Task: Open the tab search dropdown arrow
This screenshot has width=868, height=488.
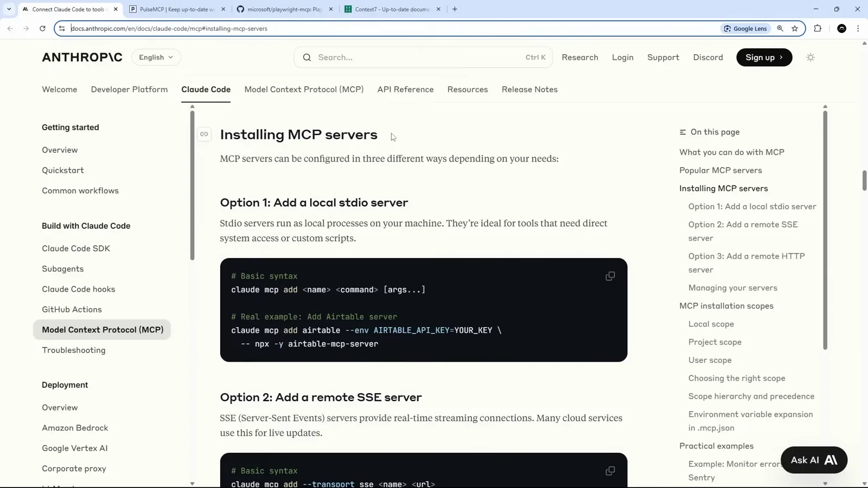Action: click(9, 9)
